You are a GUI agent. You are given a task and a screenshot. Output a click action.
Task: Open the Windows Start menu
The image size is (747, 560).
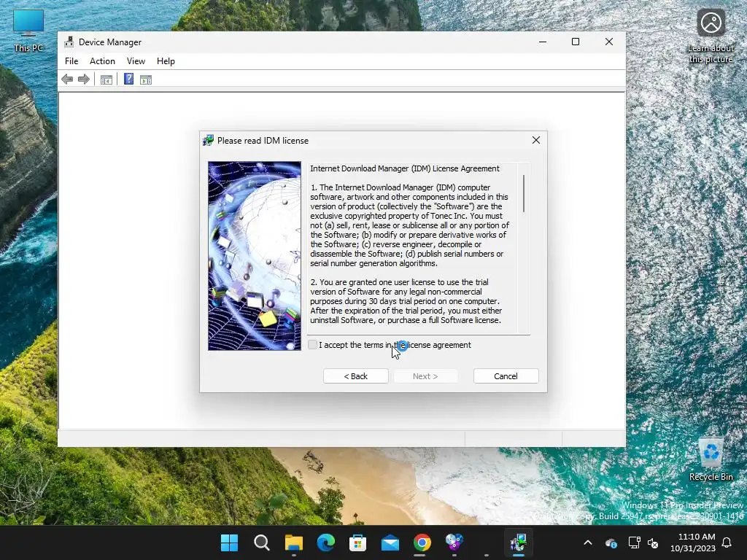pos(229,542)
